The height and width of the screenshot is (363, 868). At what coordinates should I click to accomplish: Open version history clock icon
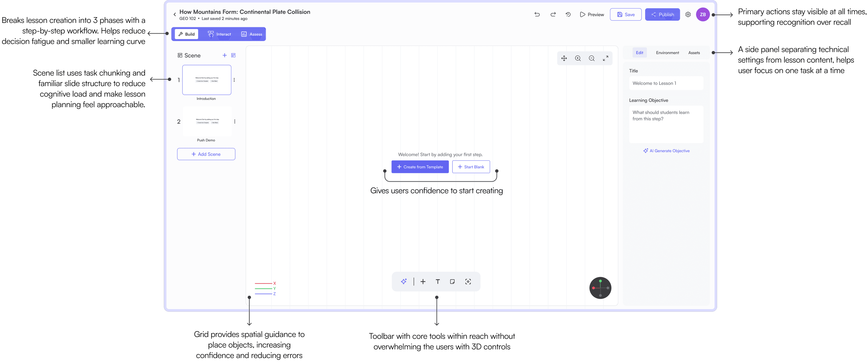pos(568,14)
